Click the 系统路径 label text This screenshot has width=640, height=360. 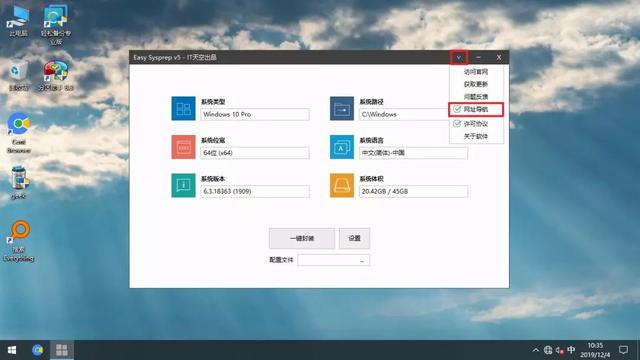pos(371,102)
